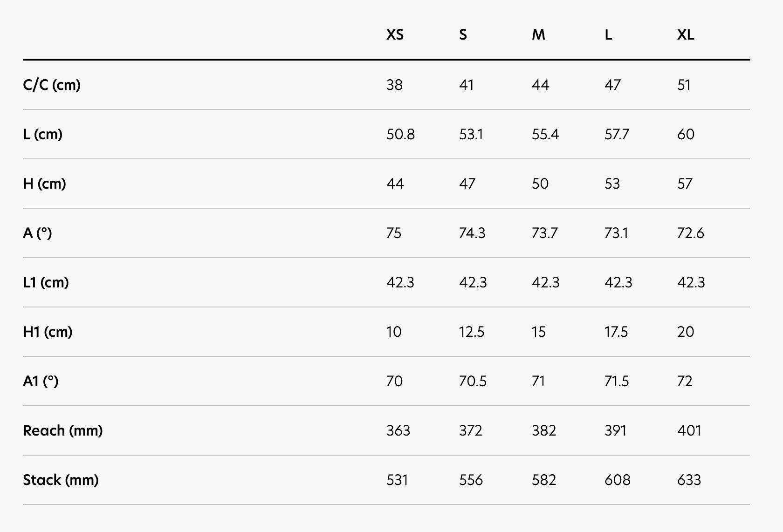Click the H1 (cm) row label
This screenshot has height=532, width=783.
pyautogui.click(x=48, y=332)
